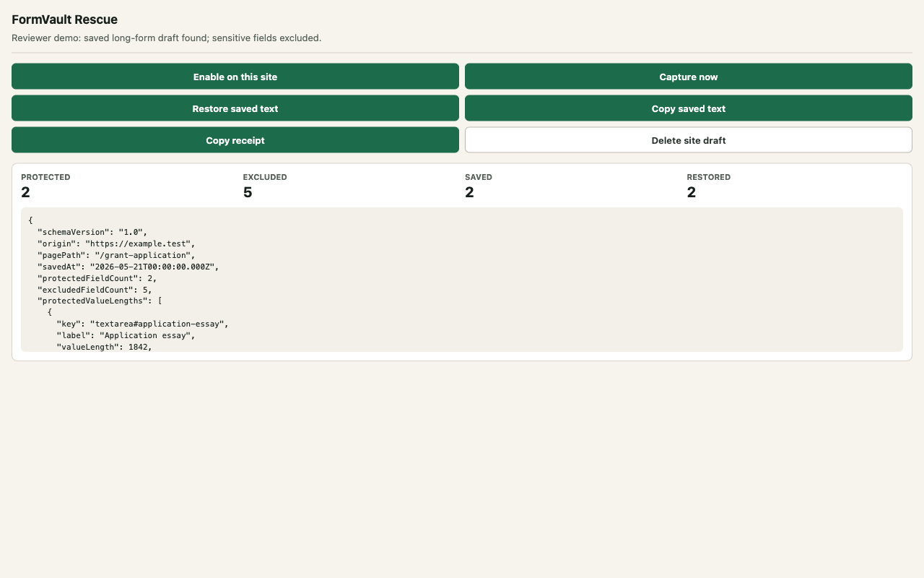This screenshot has height=578, width=924.
Task: Click the Application essay label line
Action: [x=126, y=336]
